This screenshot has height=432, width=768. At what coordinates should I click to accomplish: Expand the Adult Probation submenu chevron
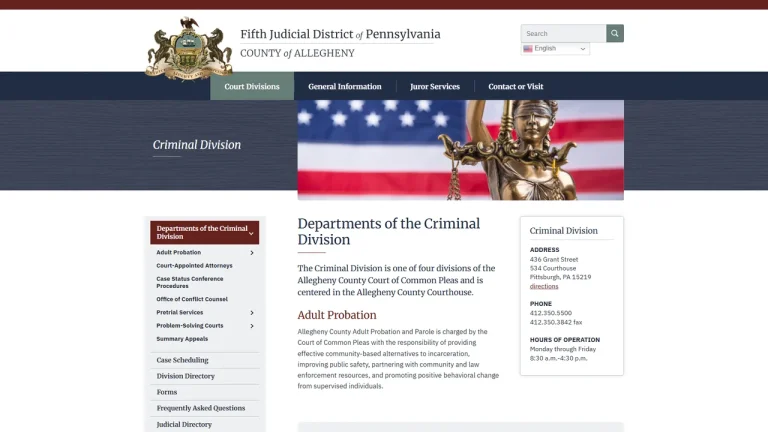tap(252, 253)
